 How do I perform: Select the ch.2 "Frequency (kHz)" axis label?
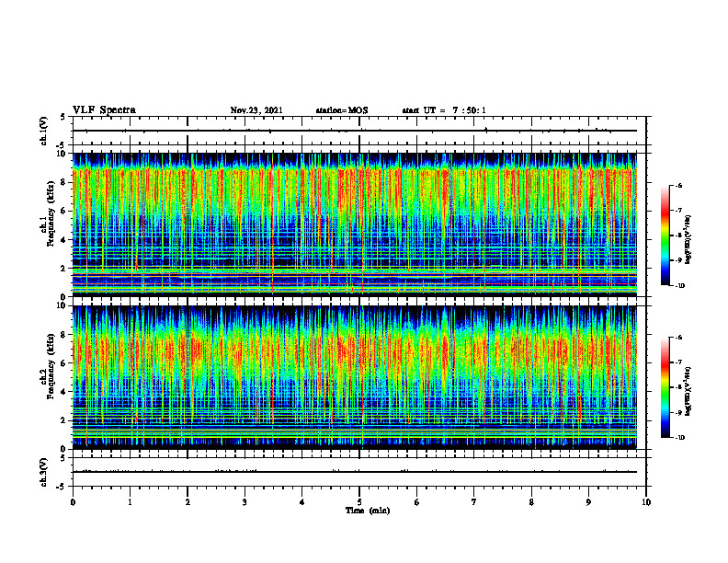[x=50, y=364]
